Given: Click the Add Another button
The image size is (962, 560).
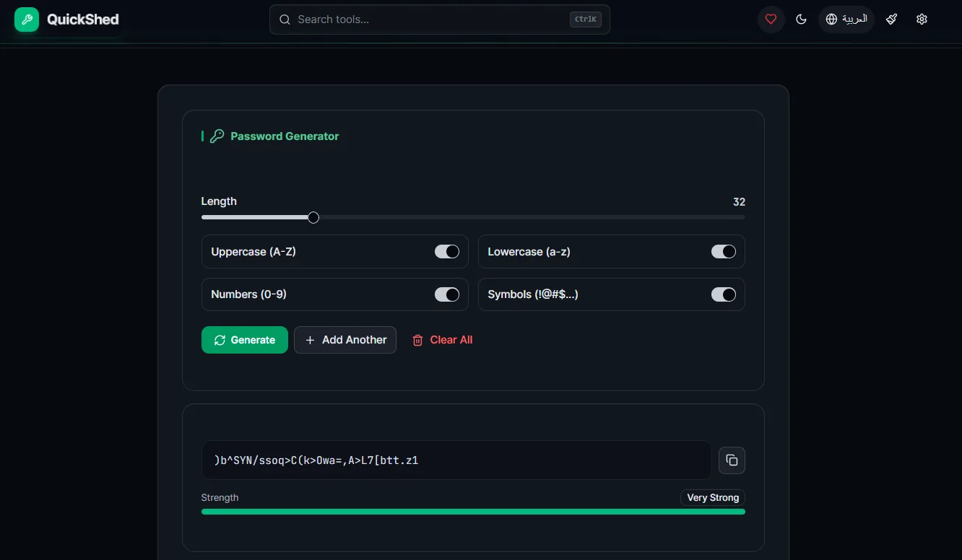Looking at the screenshot, I should (x=345, y=340).
